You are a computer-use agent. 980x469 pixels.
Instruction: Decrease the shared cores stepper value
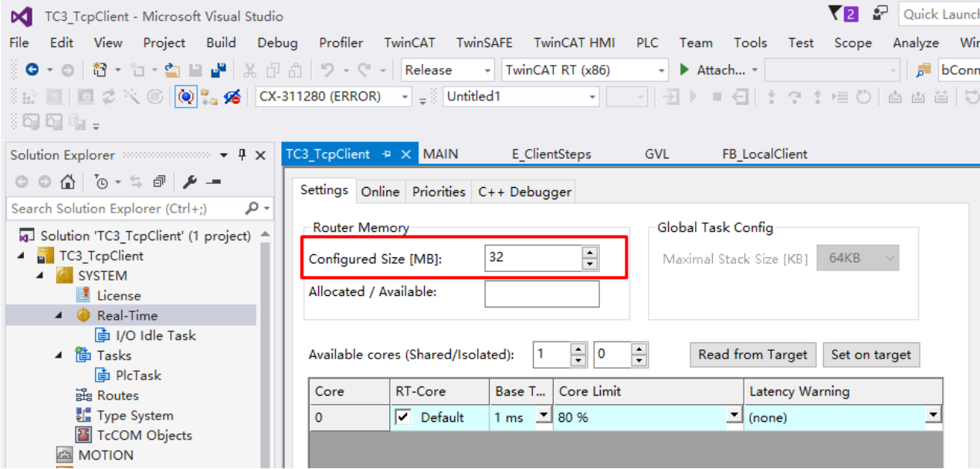pos(578,361)
